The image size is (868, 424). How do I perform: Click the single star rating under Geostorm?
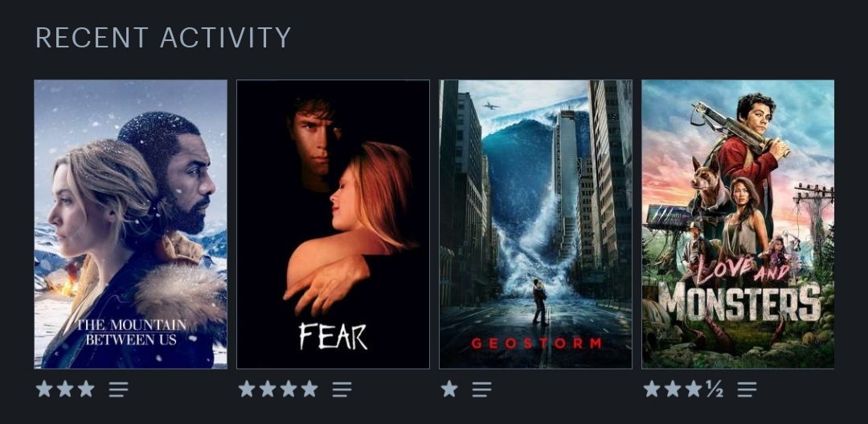click(449, 389)
